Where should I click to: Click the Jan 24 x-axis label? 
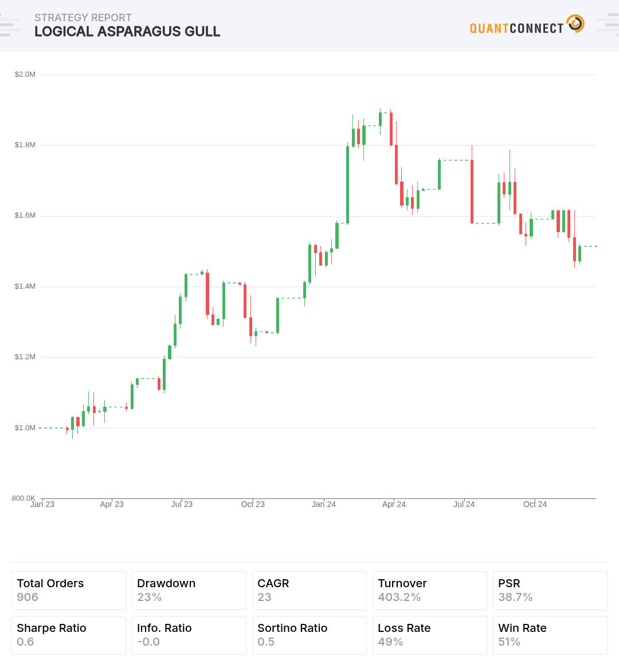(x=324, y=505)
